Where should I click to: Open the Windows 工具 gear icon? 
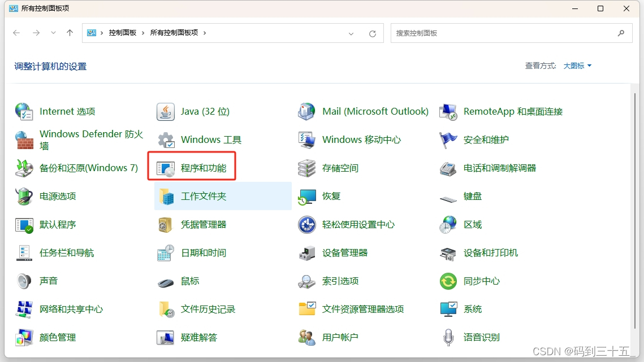point(166,140)
